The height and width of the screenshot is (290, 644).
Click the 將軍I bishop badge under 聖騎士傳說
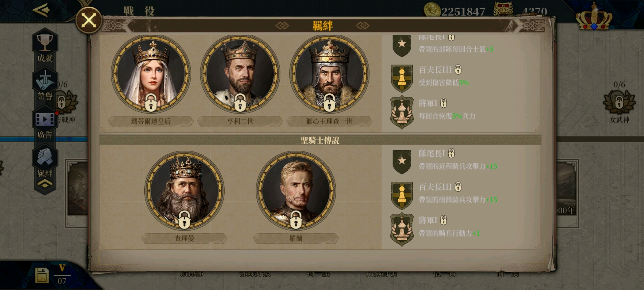(x=402, y=230)
